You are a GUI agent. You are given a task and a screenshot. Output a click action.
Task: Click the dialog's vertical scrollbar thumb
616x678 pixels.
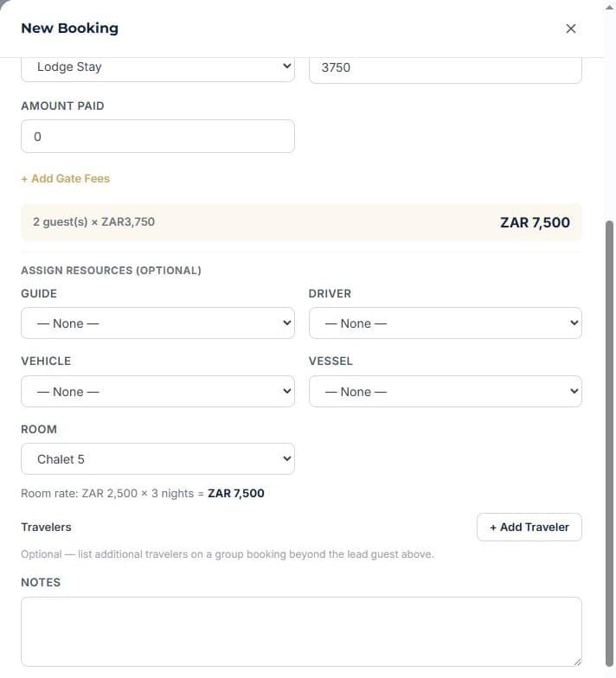click(609, 443)
